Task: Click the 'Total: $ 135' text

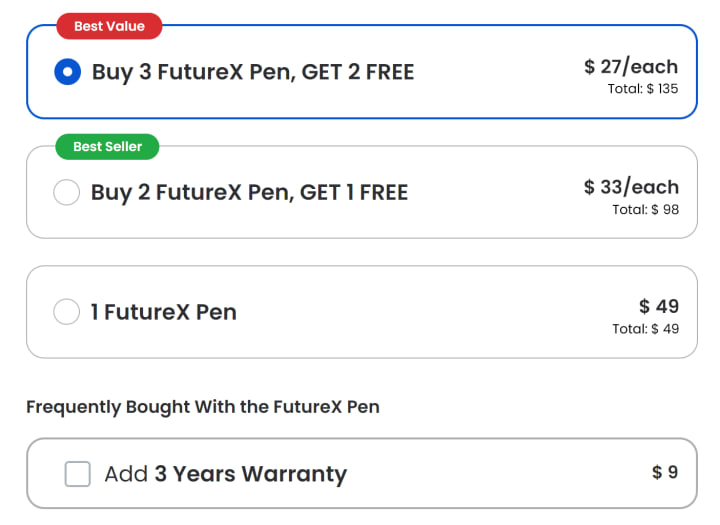Action: coord(642,89)
